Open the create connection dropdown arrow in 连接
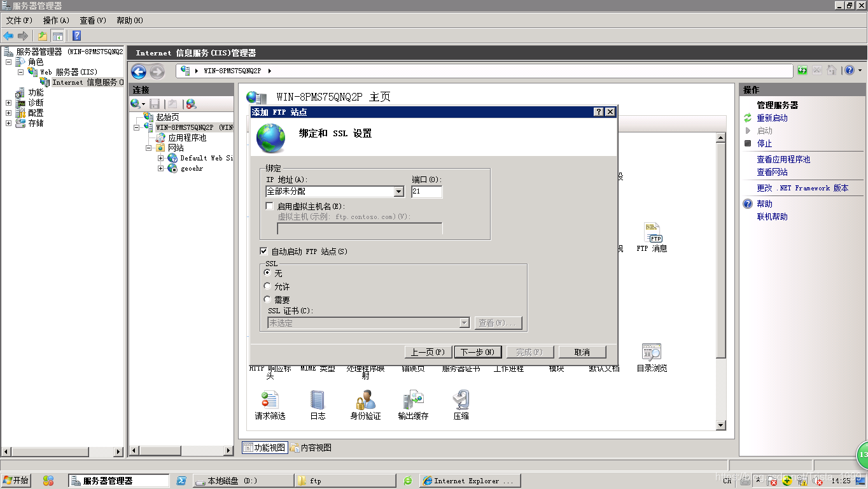The width and height of the screenshot is (868, 489). coord(143,104)
